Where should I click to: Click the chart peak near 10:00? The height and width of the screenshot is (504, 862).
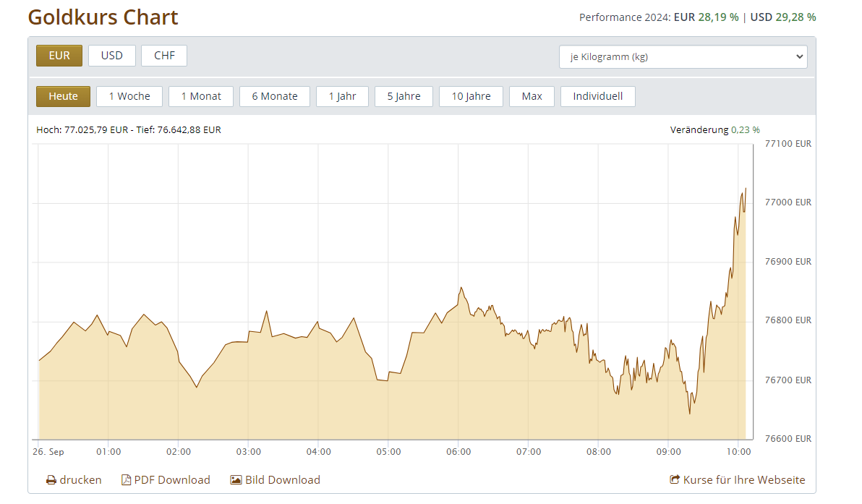[745, 189]
